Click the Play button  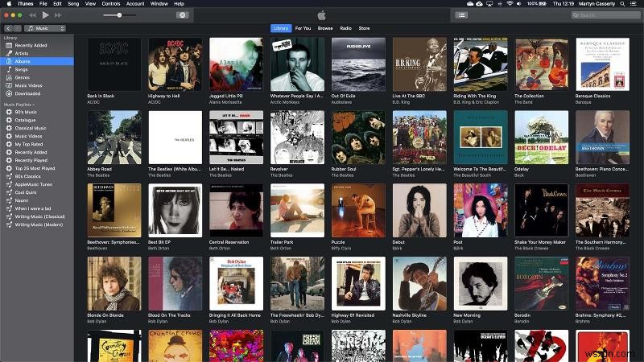pyautogui.click(x=45, y=15)
